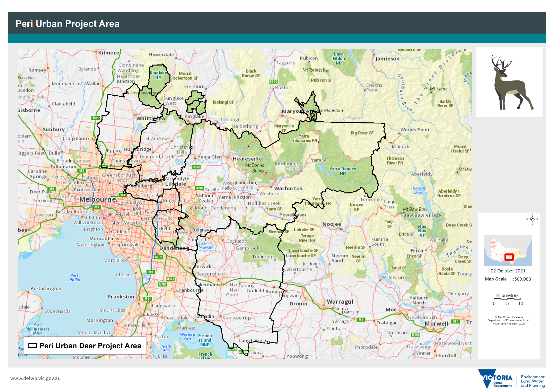Click the "Map Scale 1:500,000" text
This screenshot has height=392, width=554.
(508, 279)
